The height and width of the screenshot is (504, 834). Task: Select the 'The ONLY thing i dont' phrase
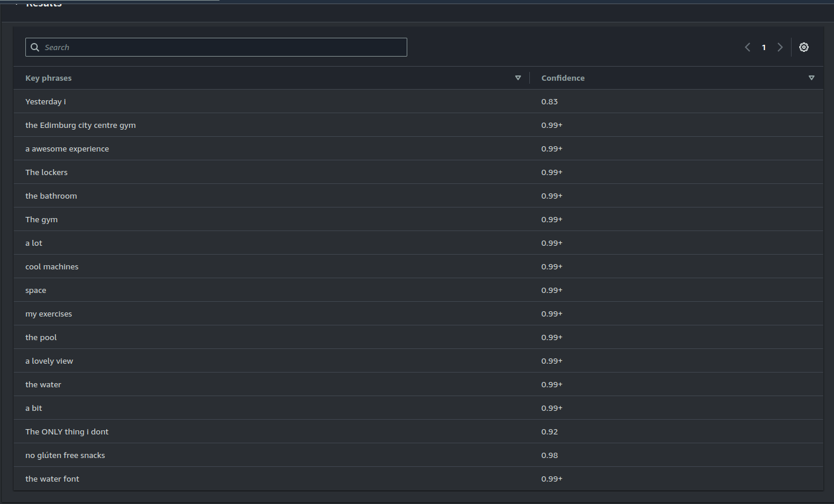(67, 431)
